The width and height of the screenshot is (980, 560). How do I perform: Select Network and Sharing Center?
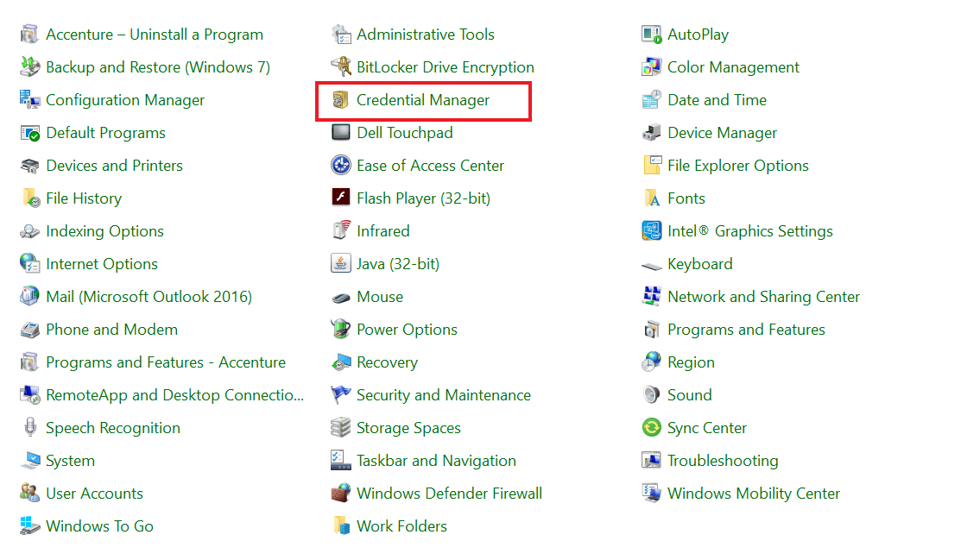click(x=763, y=296)
